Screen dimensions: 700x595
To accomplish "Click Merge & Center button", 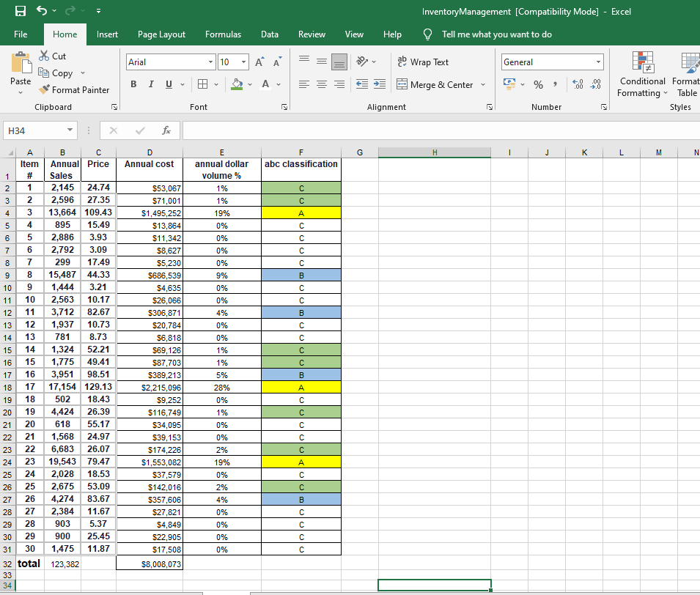I will point(435,84).
